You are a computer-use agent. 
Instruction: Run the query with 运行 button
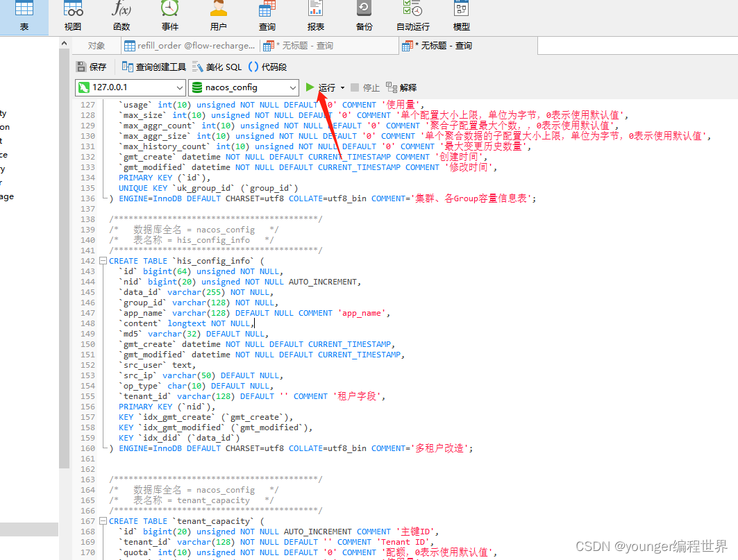321,87
